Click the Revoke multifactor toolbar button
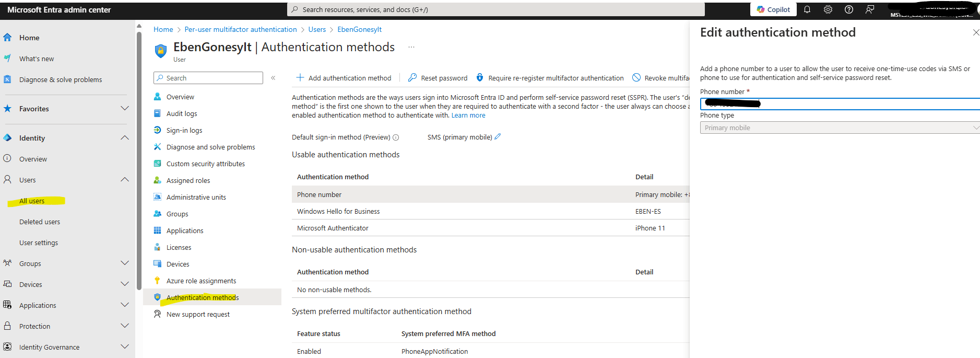 tap(660, 78)
